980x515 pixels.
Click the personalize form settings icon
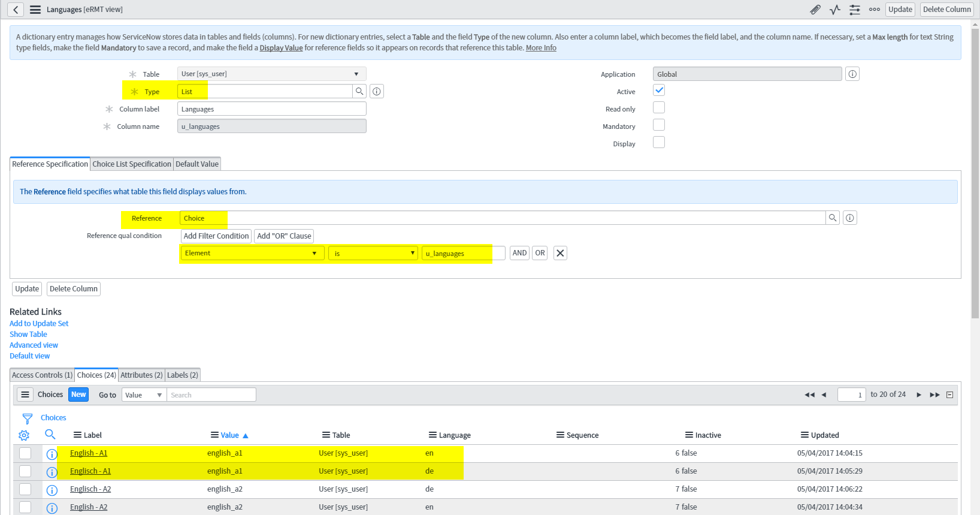[855, 10]
